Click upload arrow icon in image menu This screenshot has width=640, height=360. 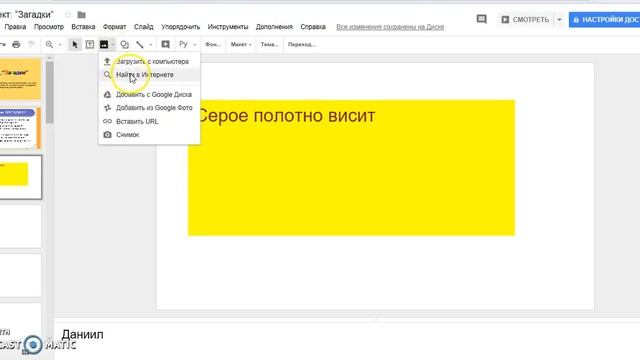(107, 61)
